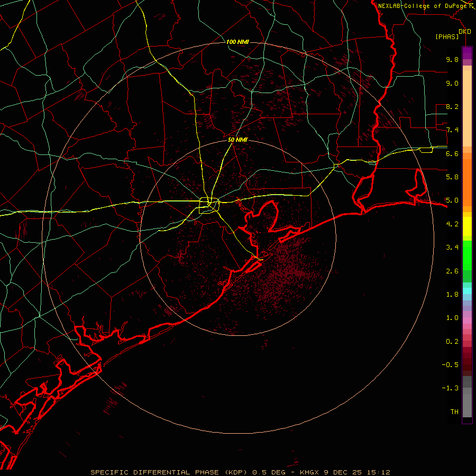The width and height of the screenshot is (476, 476).
Task: Pick the bright green segment of color bar
Action: click(x=467, y=255)
